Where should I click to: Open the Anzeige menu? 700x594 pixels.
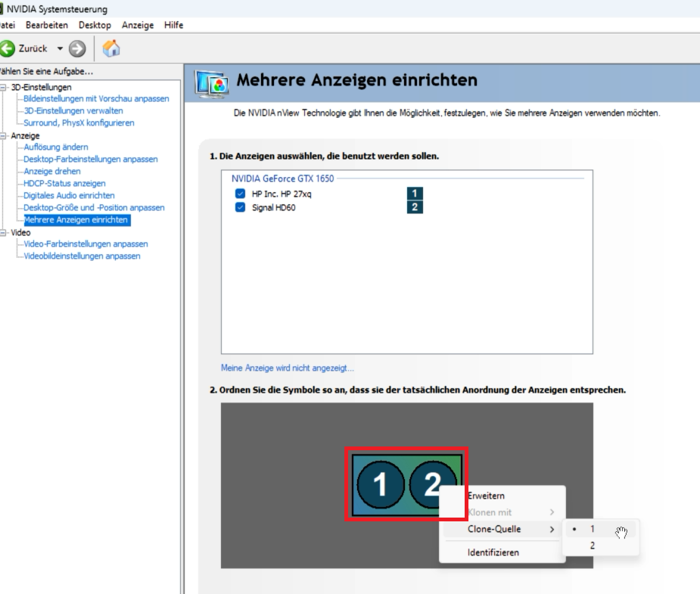click(138, 25)
